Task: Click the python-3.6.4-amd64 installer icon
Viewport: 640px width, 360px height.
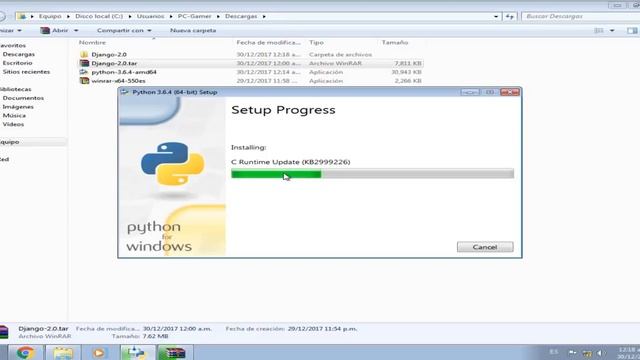Action: pyautogui.click(x=84, y=72)
